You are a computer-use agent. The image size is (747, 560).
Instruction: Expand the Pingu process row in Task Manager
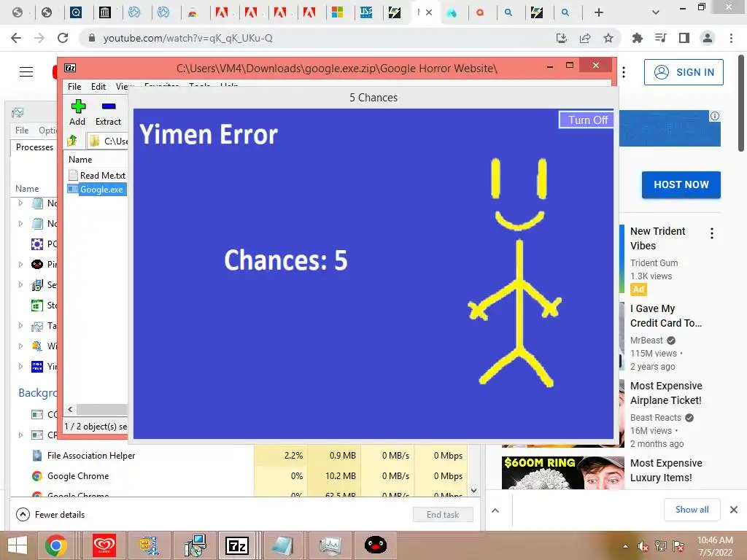pos(20,264)
